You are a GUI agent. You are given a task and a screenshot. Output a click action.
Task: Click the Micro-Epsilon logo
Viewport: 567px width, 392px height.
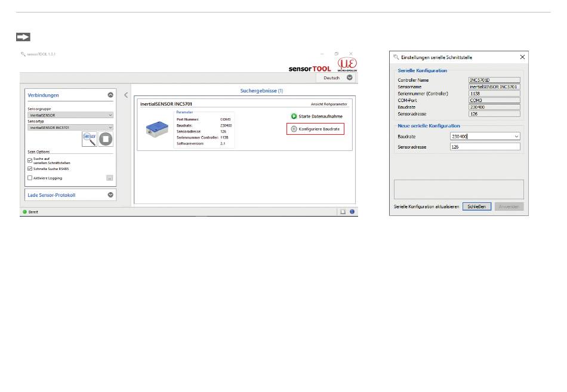point(347,65)
